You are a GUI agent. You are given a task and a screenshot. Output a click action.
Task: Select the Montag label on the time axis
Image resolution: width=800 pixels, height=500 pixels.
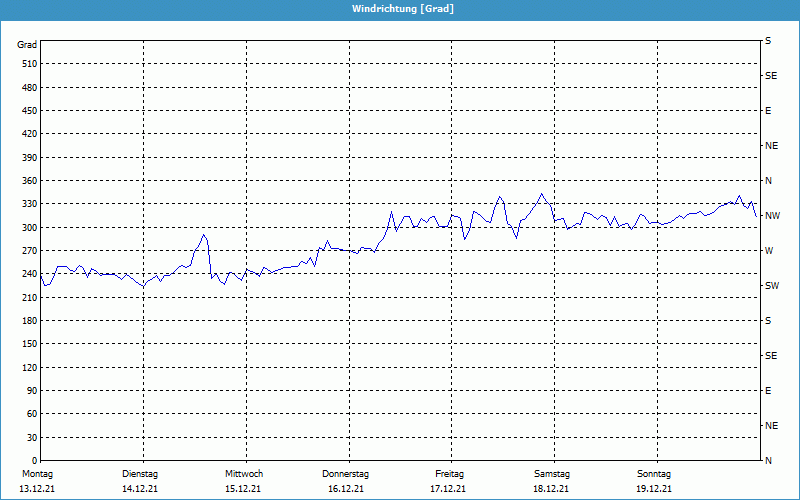[36, 473]
